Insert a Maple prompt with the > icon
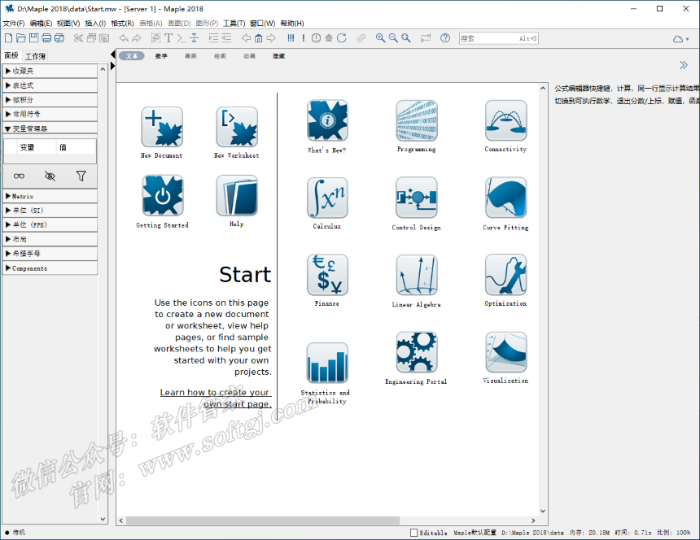Viewport: 700px width, 540px height. point(181,38)
